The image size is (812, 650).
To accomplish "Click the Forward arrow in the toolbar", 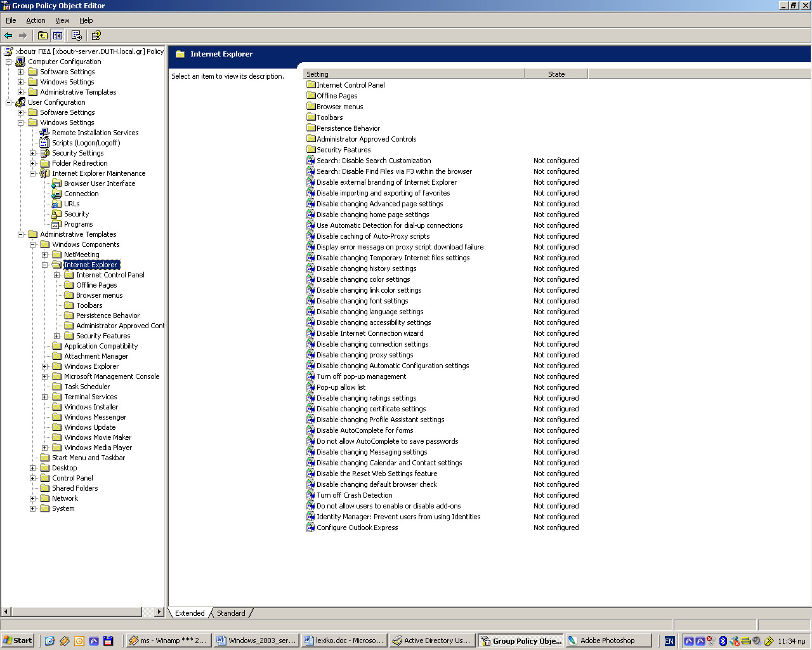I will coord(23,36).
